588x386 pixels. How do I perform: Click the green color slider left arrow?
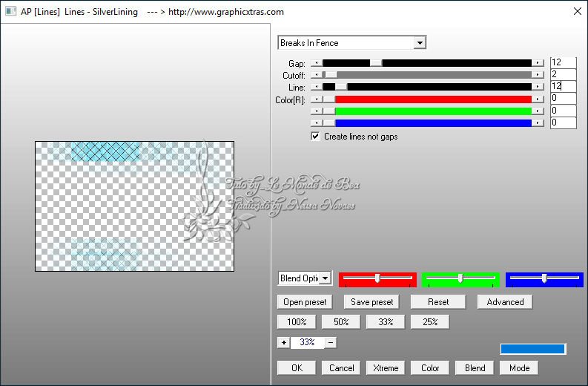click(317, 111)
